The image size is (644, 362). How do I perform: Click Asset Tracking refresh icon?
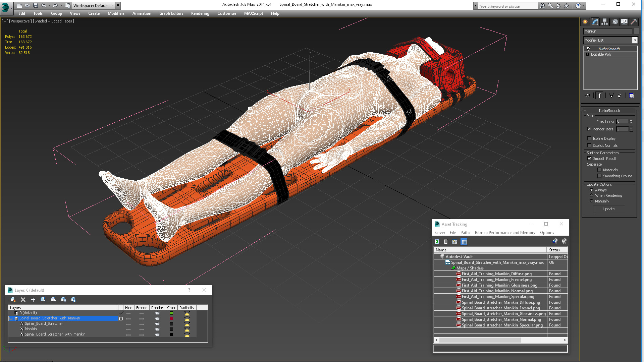coord(437,242)
